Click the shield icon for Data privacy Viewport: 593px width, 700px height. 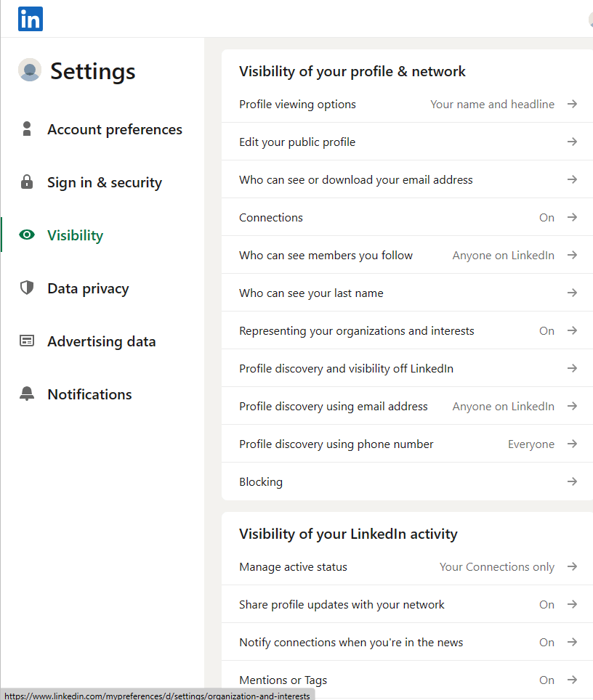click(x=27, y=288)
